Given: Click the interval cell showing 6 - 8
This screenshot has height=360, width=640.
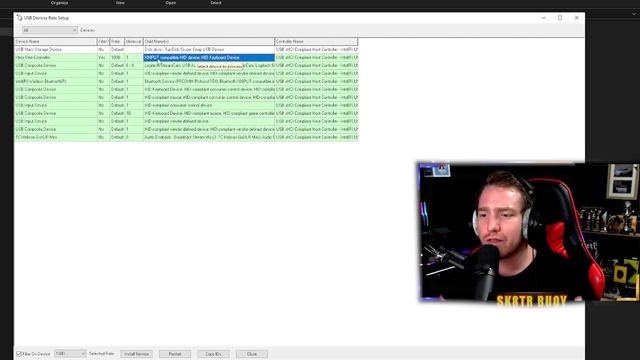Looking at the screenshot, I should tap(134, 65).
